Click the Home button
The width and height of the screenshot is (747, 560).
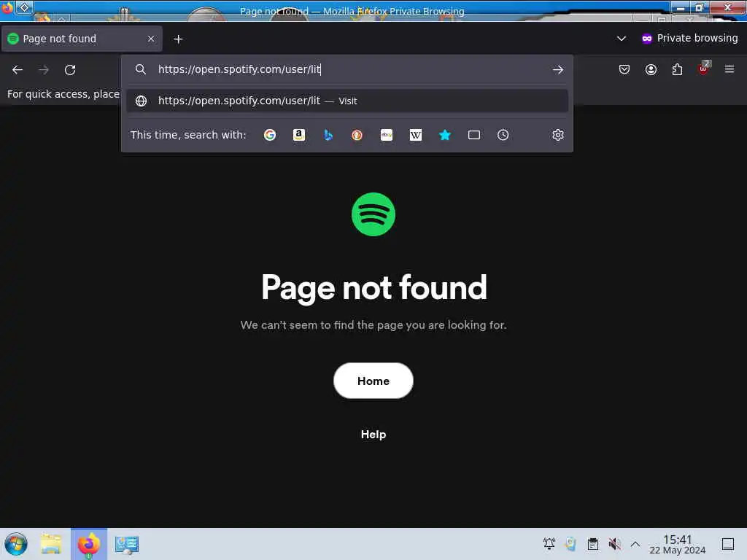tap(373, 381)
